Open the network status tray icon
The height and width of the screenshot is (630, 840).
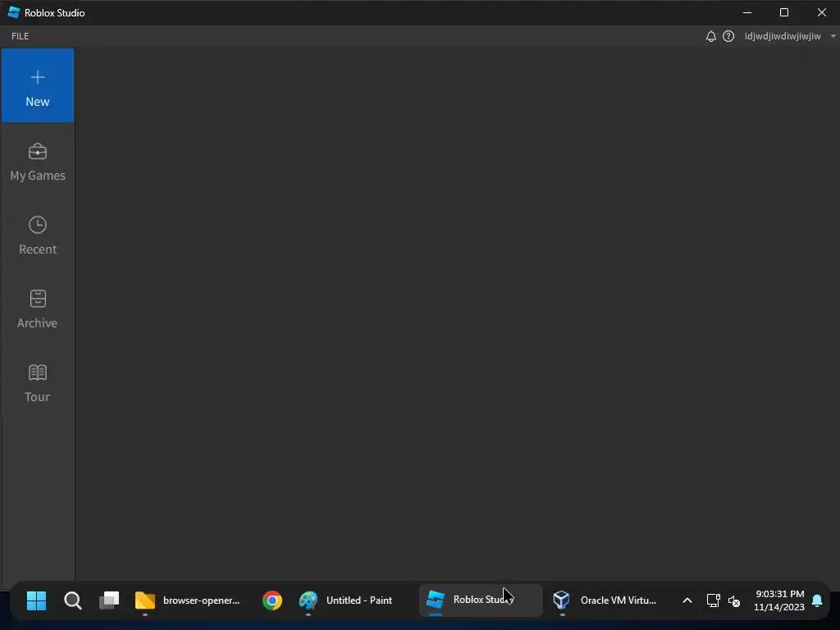tap(713, 600)
